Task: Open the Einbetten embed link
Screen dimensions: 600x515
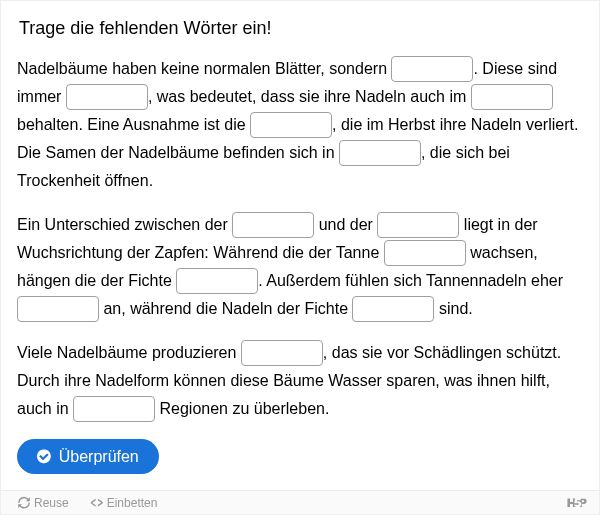Action: 124,503
